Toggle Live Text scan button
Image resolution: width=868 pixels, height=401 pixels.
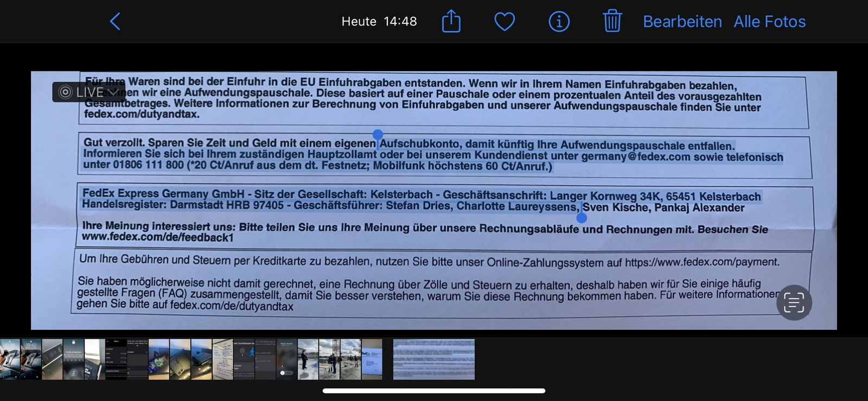pyautogui.click(x=794, y=302)
